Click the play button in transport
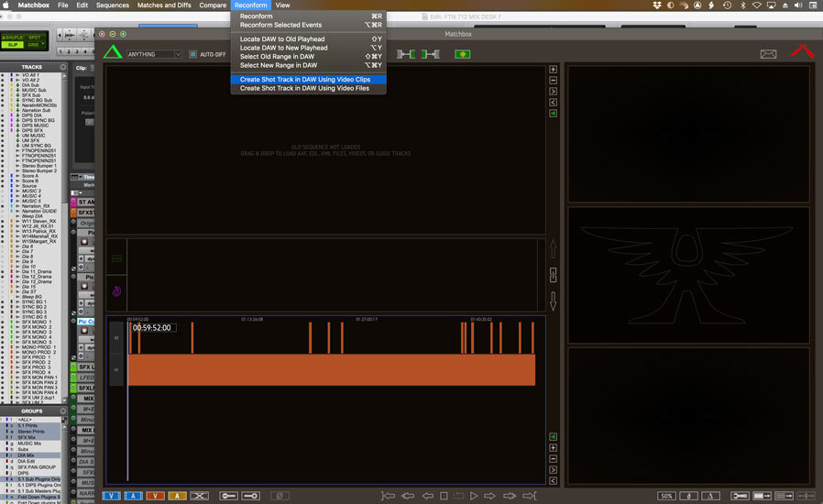This screenshot has height=504, width=823. (x=474, y=496)
